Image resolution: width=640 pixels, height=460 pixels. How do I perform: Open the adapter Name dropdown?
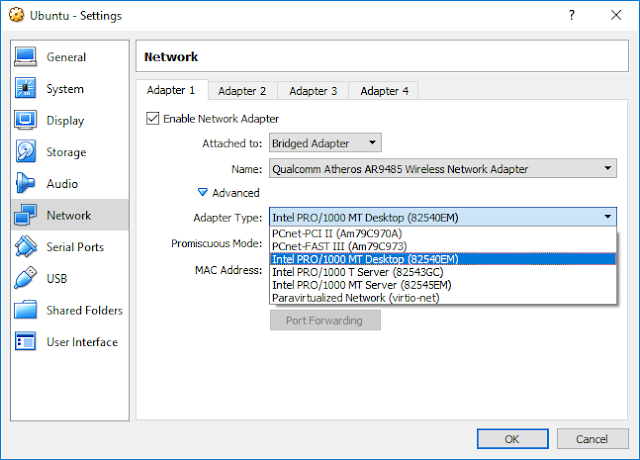click(443, 169)
